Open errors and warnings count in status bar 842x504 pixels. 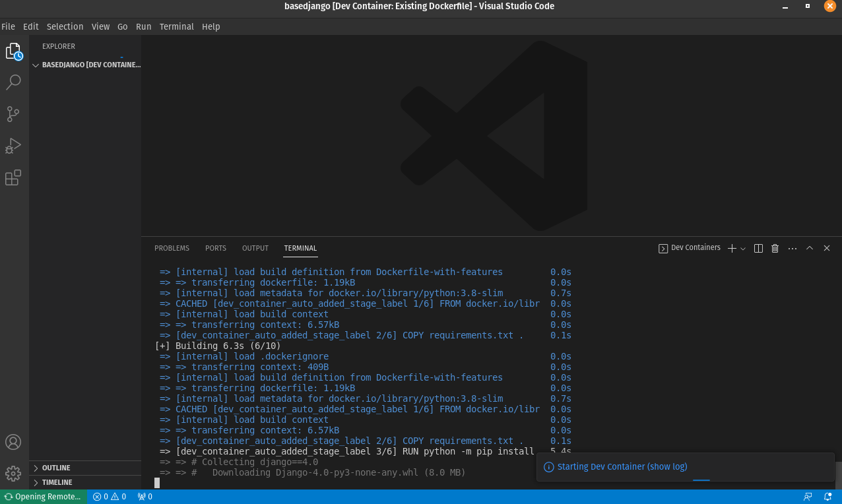point(109,497)
